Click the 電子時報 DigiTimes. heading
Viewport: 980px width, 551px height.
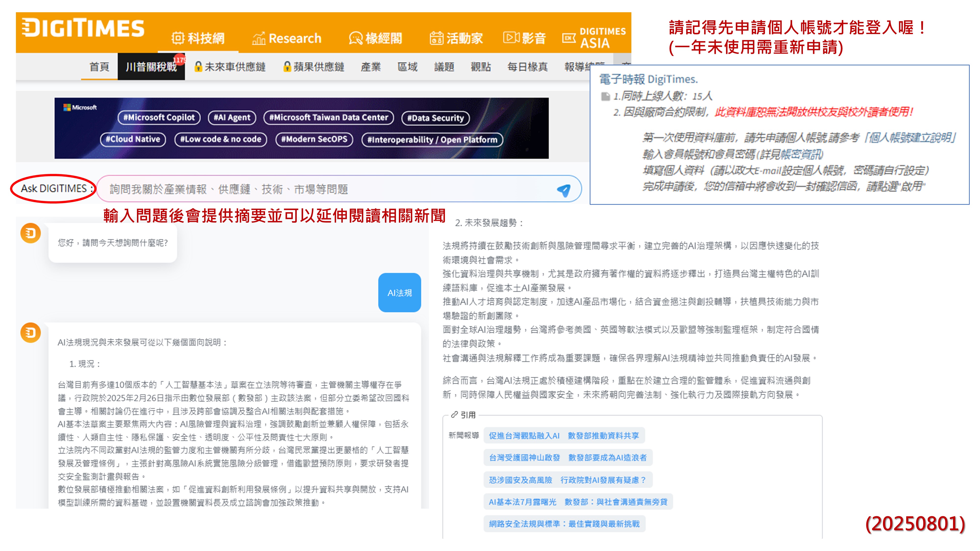pyautogui.click(x=648, y=80)
